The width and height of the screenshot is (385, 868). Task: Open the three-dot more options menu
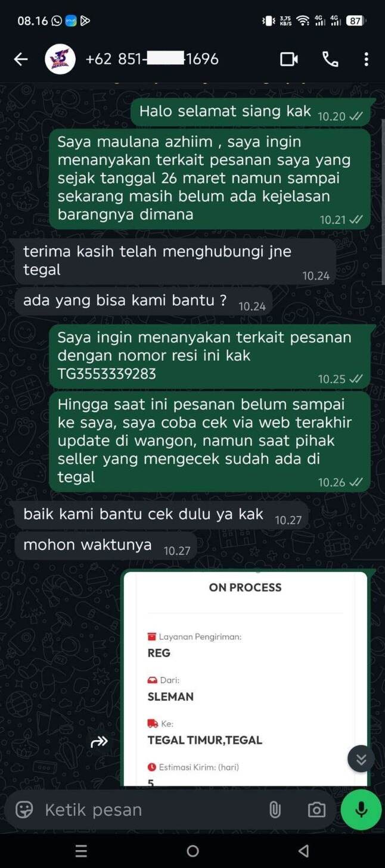pos(366,59)
